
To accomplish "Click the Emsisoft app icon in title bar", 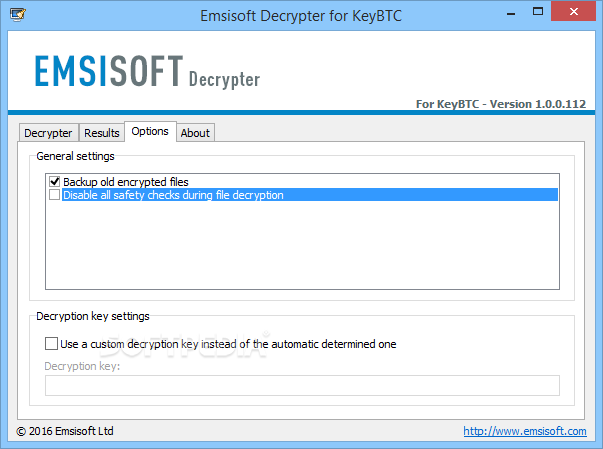I will click(x=18, y=15).
